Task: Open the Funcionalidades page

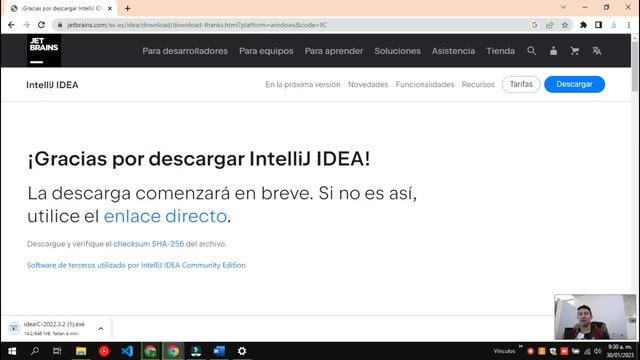Action: pyautogui.click(x=424, y=84)
